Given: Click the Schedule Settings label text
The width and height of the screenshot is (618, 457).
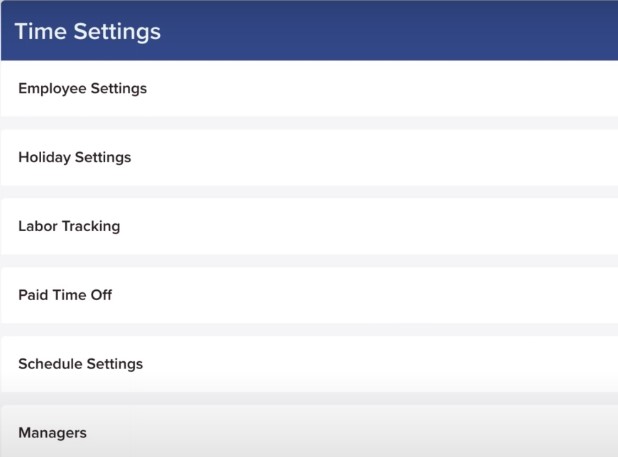Looking at the screenshot, I should click(x=80, y=364).
